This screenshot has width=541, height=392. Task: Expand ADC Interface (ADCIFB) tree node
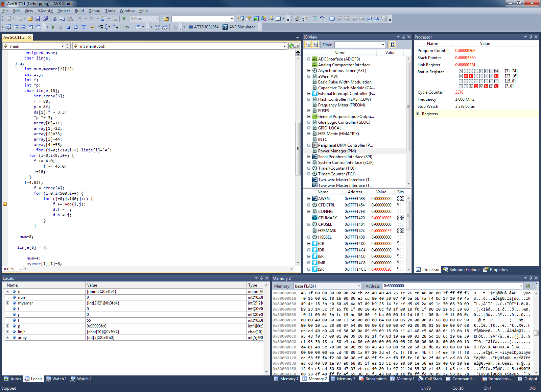pyautogui.click(x=309, y=59)
